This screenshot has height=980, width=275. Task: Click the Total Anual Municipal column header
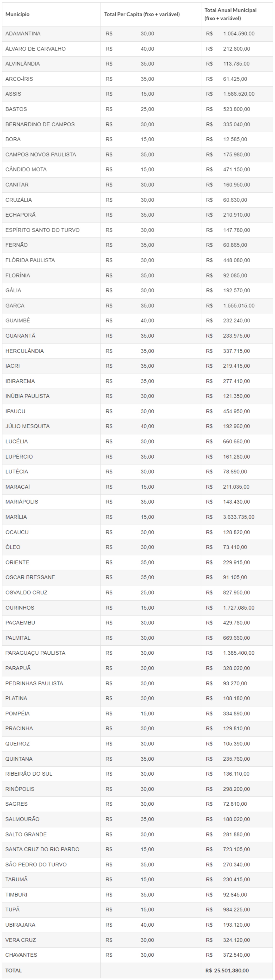pyautogui.click(x=231, y=14)
